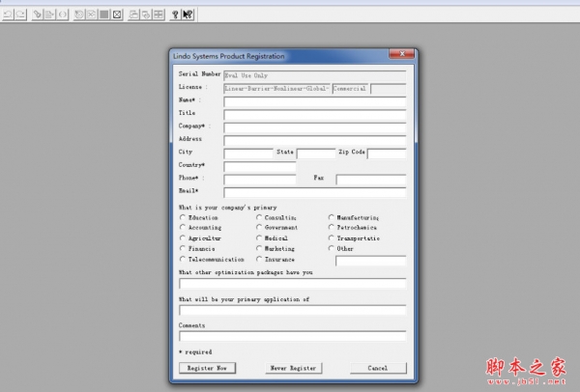Click the primary application text box

coord(293,310)
